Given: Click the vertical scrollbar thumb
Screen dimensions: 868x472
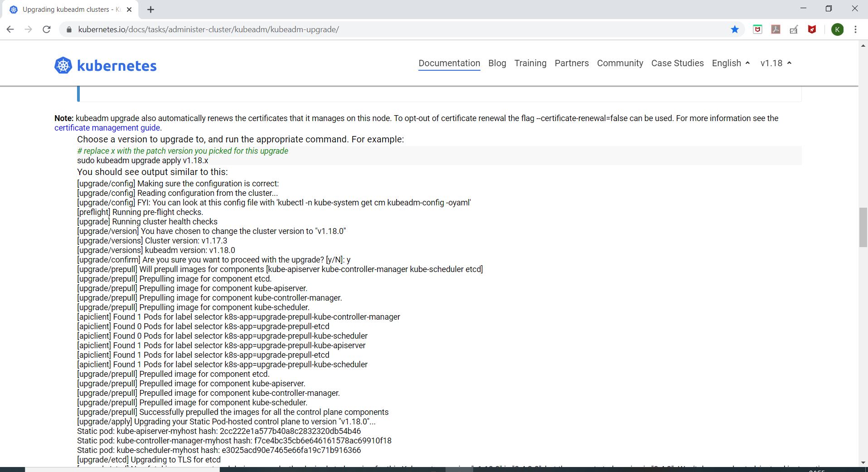Looking at the screenshot, I should tap(863, 227).
